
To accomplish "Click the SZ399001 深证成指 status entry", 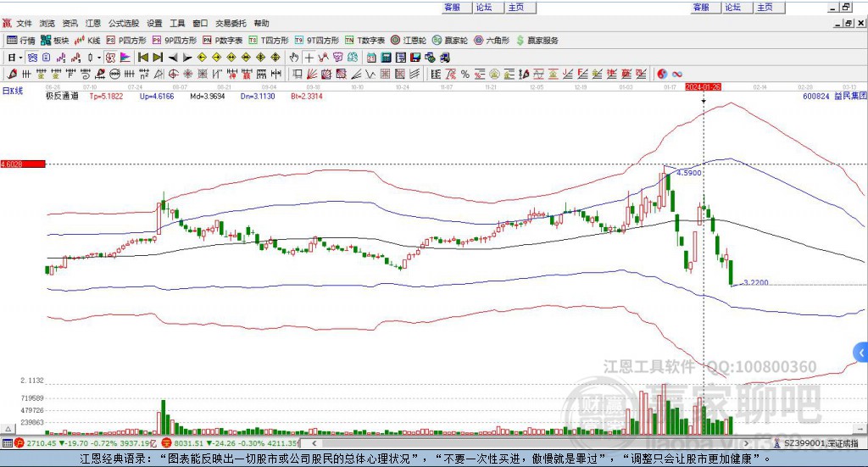I will point(815,443).
